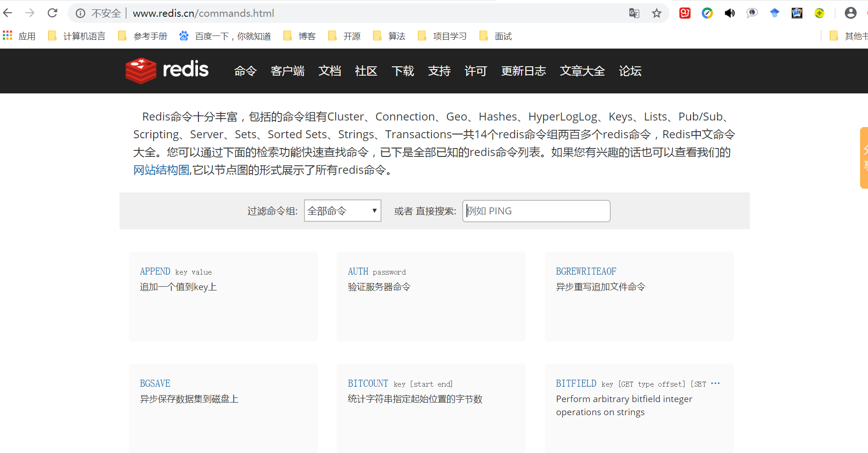This screenshot has width=868, height=453.
Task: Open the Chrome profile avatar
Action: 851,13
